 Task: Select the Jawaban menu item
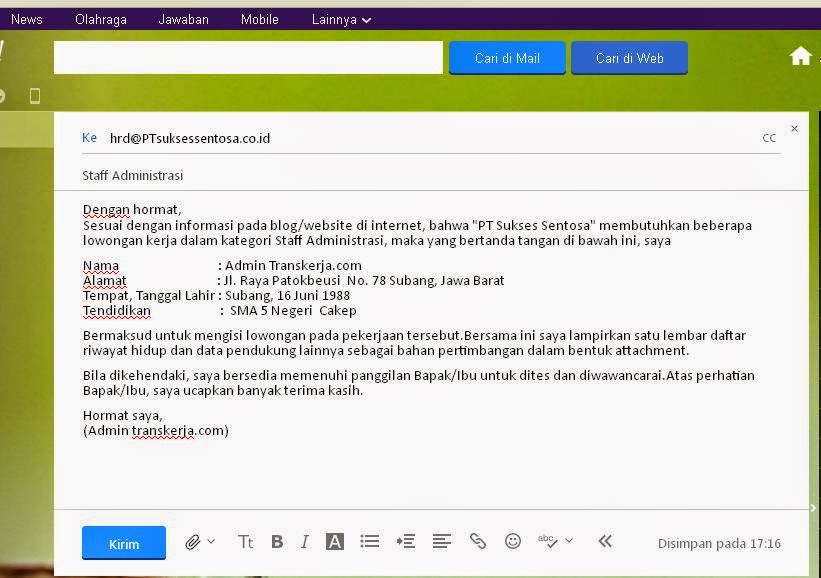[x=183, y=19]
